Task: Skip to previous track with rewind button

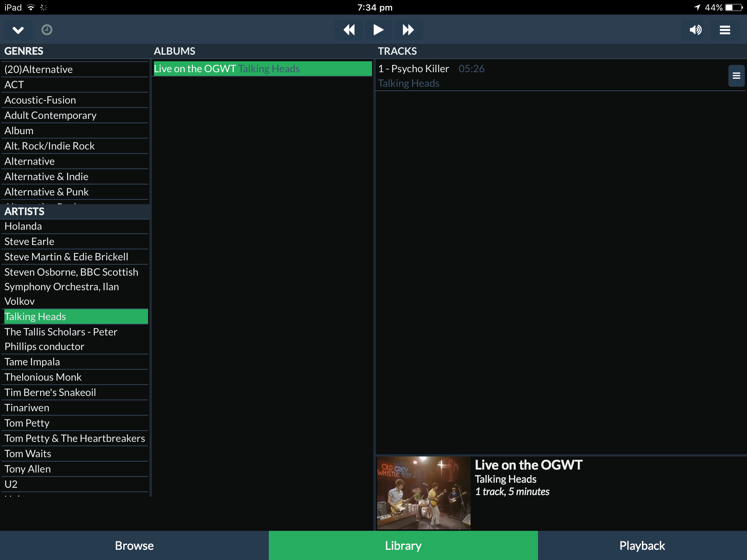Action: pos(349,30)
